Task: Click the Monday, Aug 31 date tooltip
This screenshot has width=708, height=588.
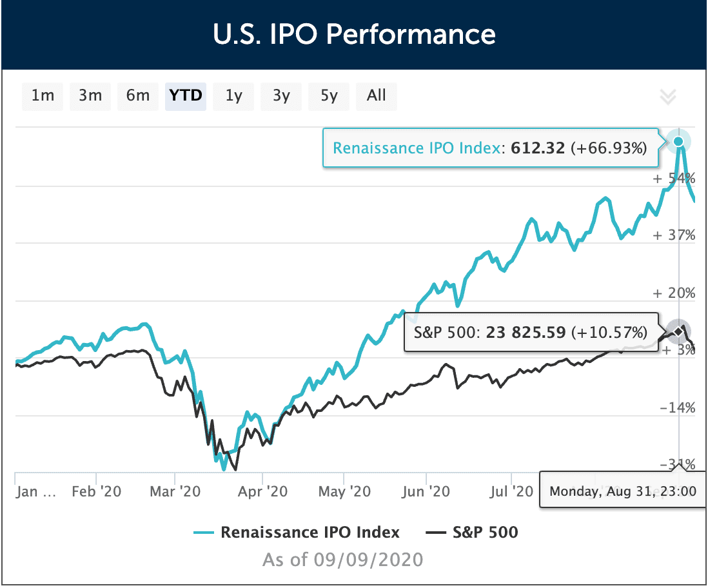Action: coord(622,491)
